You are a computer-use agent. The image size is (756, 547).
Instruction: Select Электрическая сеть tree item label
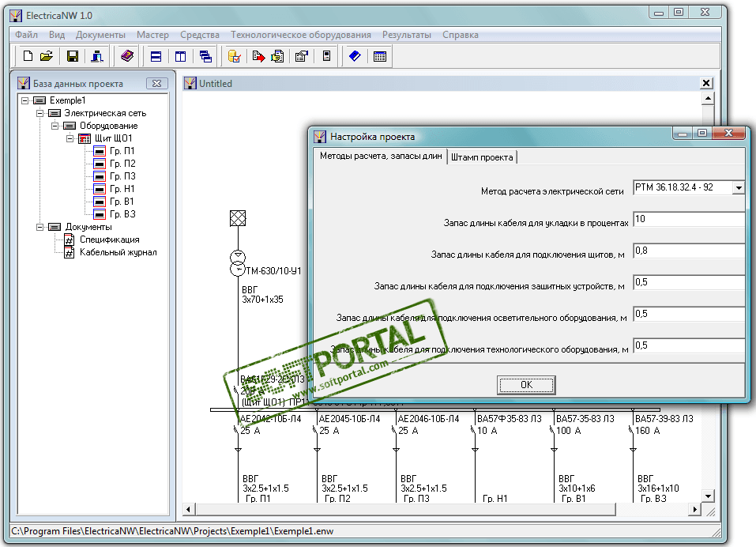pyautogui.click(x=105, y=113)
